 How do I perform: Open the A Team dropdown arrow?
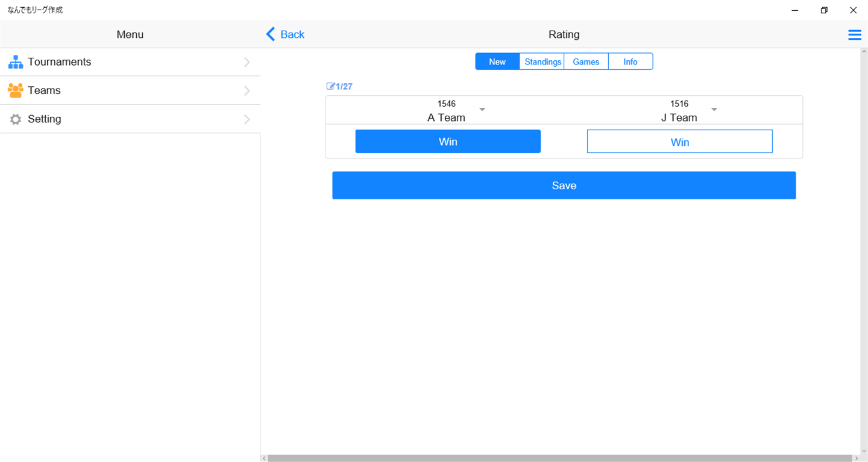point(482,110)
